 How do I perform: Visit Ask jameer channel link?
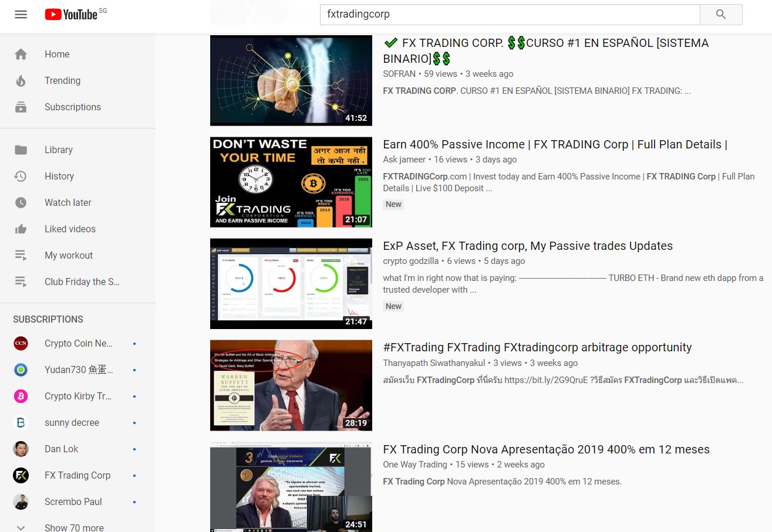tap(404, 160)
